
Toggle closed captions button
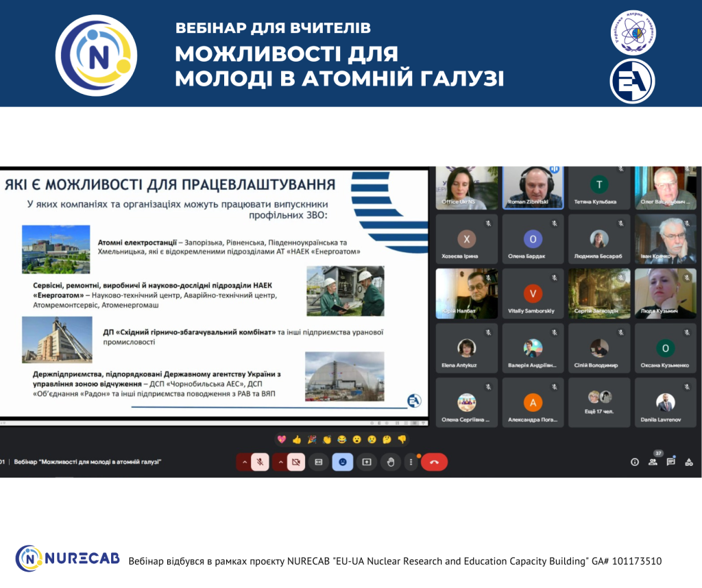tap(318, 462)
